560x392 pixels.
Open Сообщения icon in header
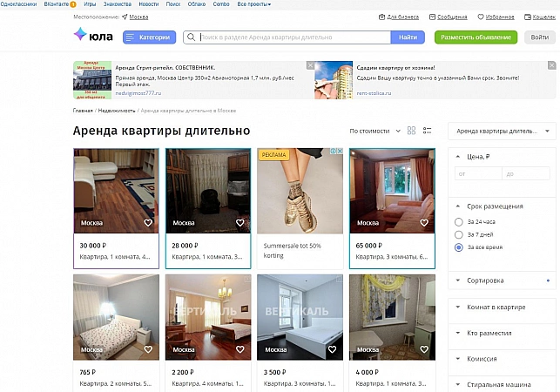432,17
